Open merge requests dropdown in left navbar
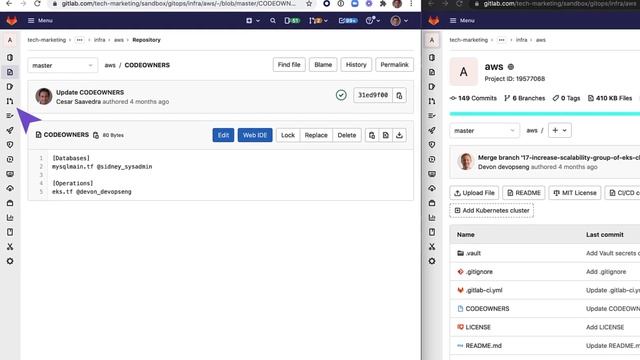Viewport: 640px width, 360px height. pos(318,20)
